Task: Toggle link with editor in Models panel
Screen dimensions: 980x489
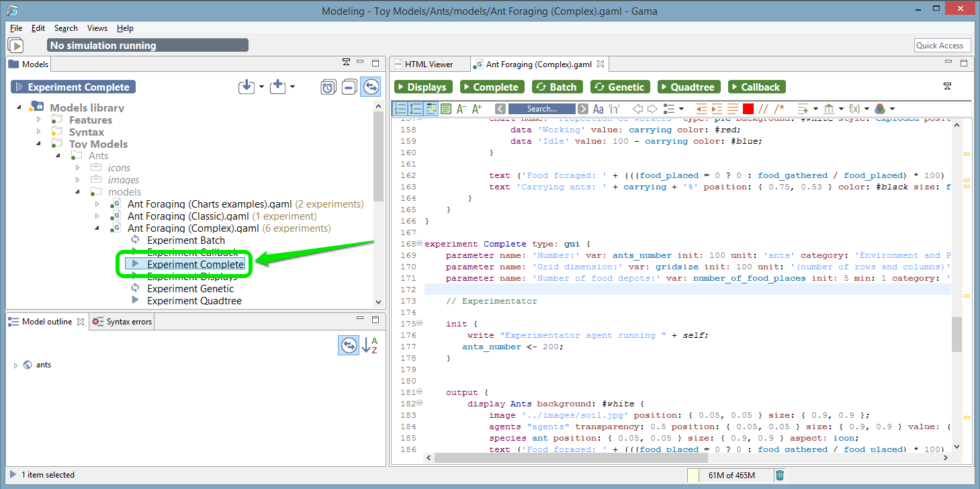Action: pyautogui.click(x=370, y=87)
